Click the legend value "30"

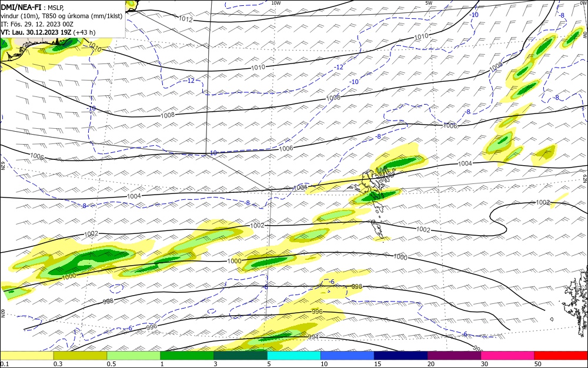coord(485,364)
